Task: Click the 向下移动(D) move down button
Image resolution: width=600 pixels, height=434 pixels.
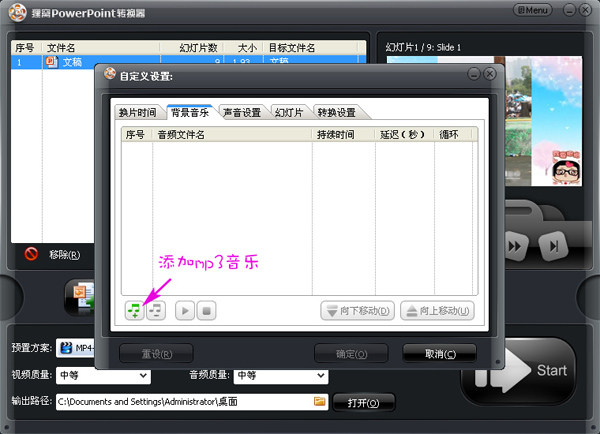Action: (357, 311)
